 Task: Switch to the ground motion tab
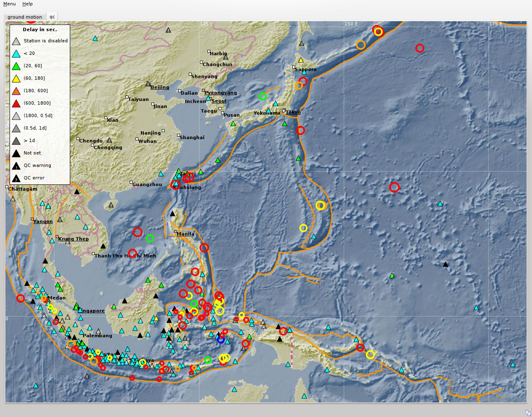[25, 17]
